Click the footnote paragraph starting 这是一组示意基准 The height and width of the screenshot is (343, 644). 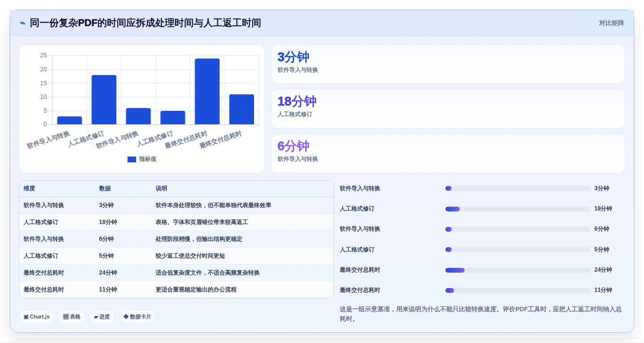pos(481,314)
